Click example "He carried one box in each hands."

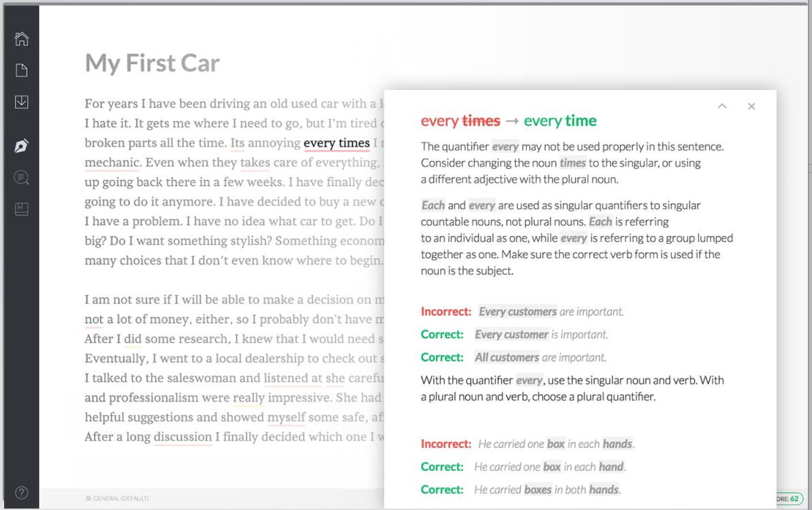(x=556, y=444)
